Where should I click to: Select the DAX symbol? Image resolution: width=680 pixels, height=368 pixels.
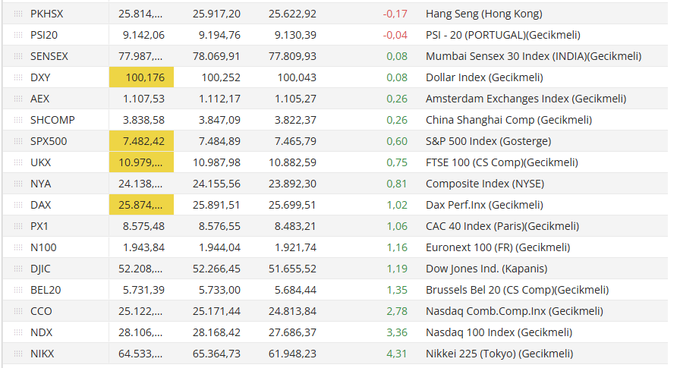(x=40, y=205)
